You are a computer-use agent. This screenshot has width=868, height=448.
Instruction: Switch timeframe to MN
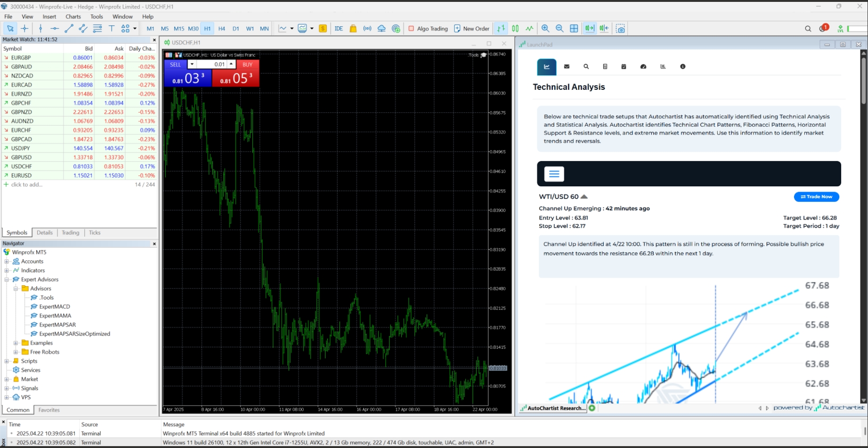264,29
